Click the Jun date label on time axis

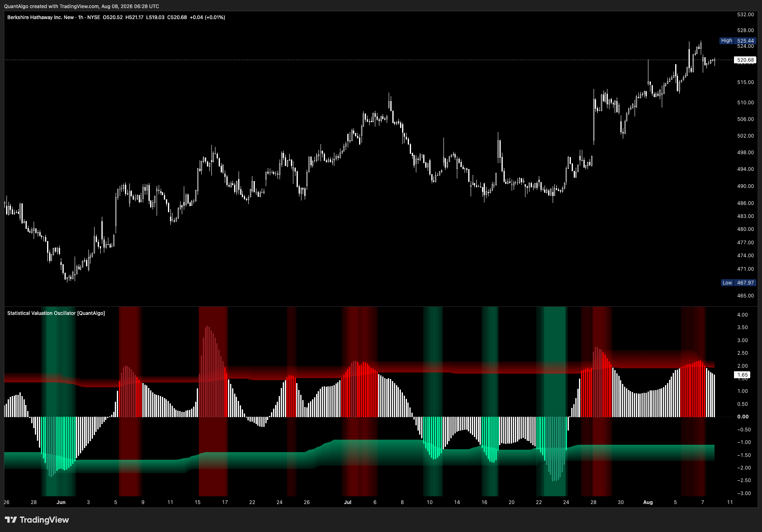(x=61, y=502)
